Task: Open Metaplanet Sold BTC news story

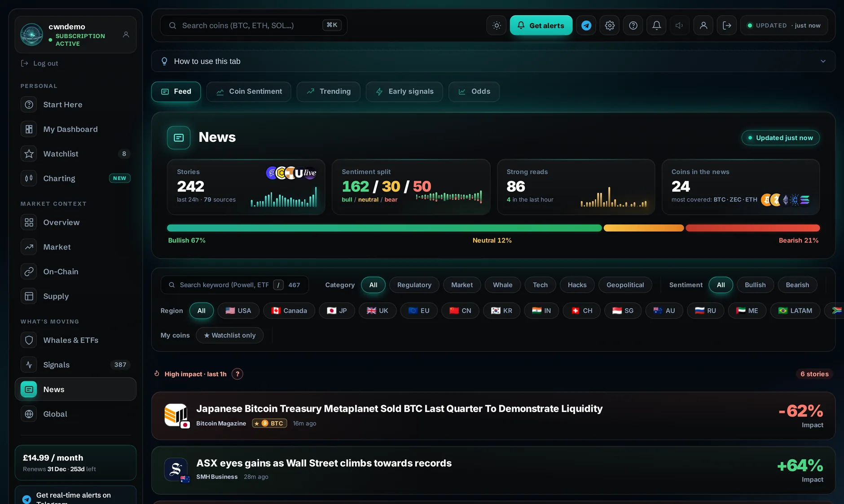Action: [x=493, y=416]
